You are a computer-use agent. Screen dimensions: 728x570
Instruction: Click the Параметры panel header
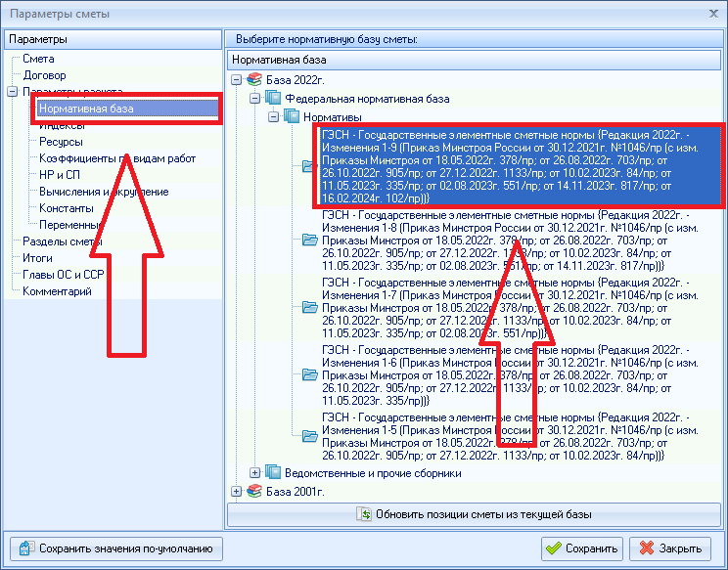coord(113,39)
